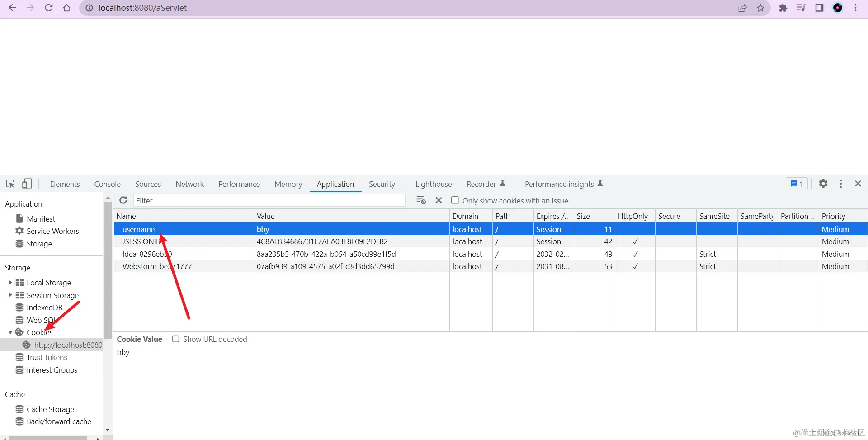Sort by HttpOnly column header
The height and width of the screenshot is (440, 868).
(635, 216)
